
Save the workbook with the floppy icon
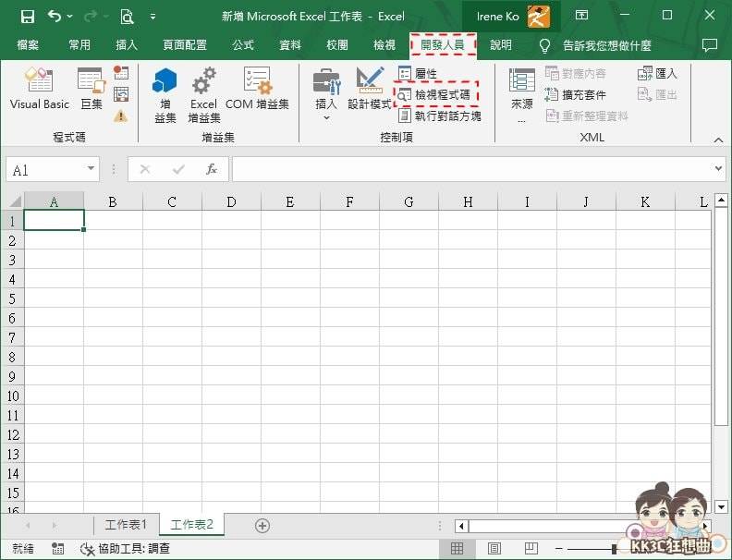[28, 17]
